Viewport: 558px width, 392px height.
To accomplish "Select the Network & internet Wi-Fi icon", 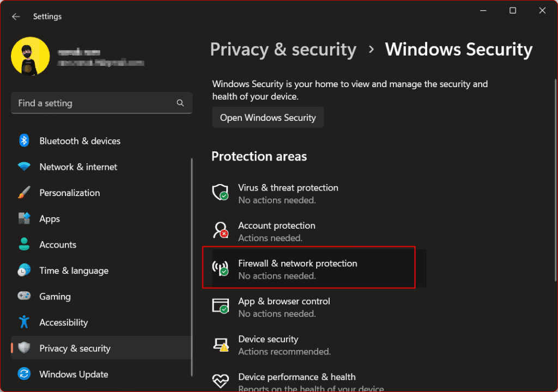I will (x=24, y=166).
